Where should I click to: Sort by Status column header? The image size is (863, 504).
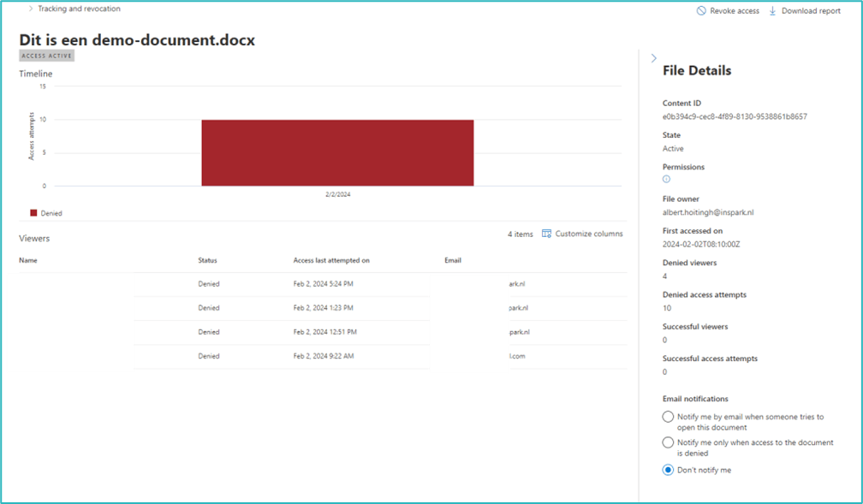(x=210, y=260)
